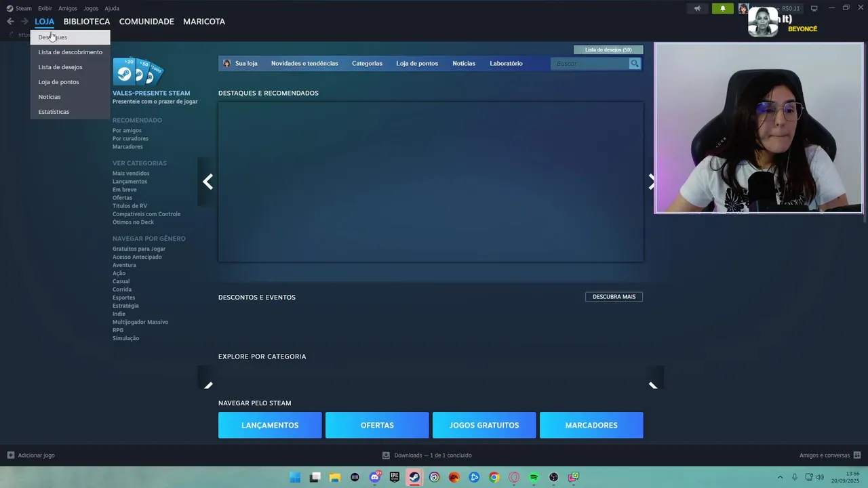
Task: Select Estatísticas in the LOJA dropdown
Action: point(70,112)
